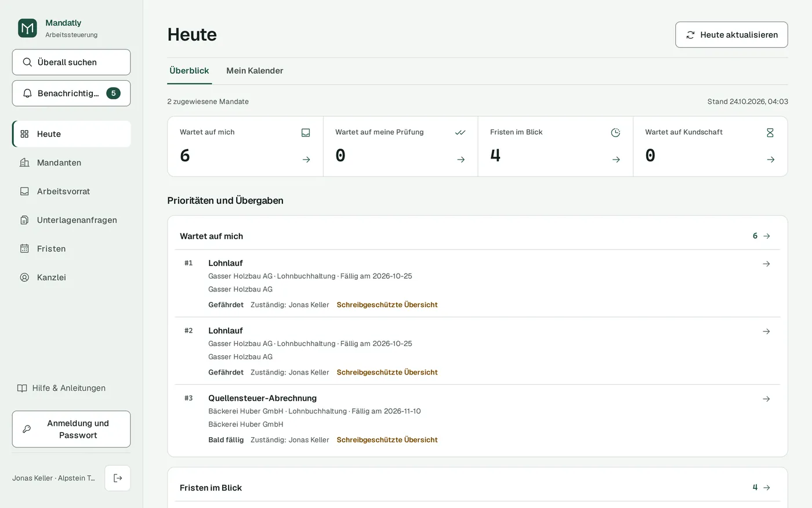The image size is (812, 508).
Task: Click Anmeldung und Passwort button
Action: point(71,429)
